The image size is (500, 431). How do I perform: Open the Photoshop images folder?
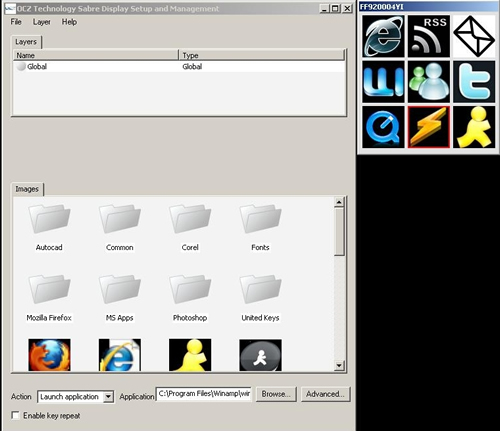point(190,289)
